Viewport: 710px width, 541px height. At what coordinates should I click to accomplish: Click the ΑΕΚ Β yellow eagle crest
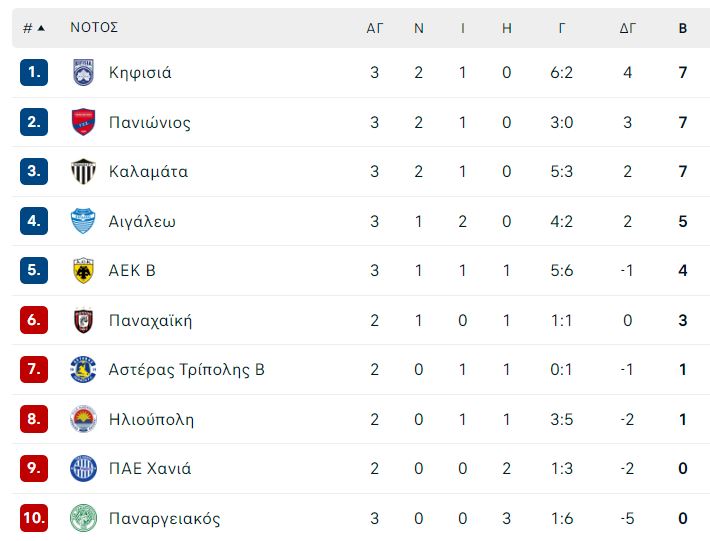[x=83, y=270]
